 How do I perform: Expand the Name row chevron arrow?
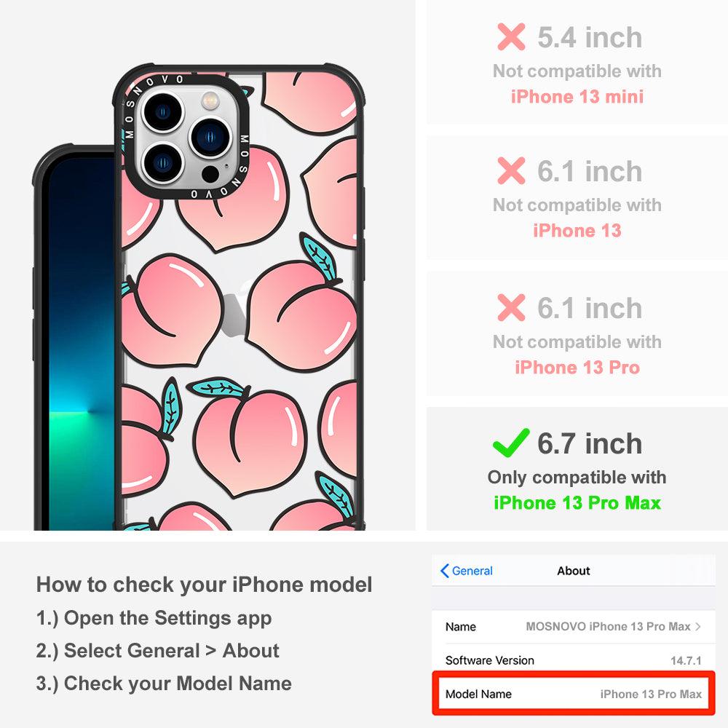698,626
